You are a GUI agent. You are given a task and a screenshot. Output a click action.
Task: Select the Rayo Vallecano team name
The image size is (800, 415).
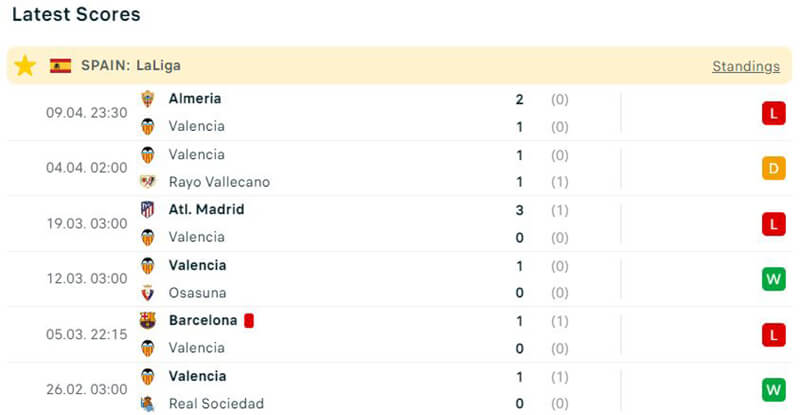219,182
